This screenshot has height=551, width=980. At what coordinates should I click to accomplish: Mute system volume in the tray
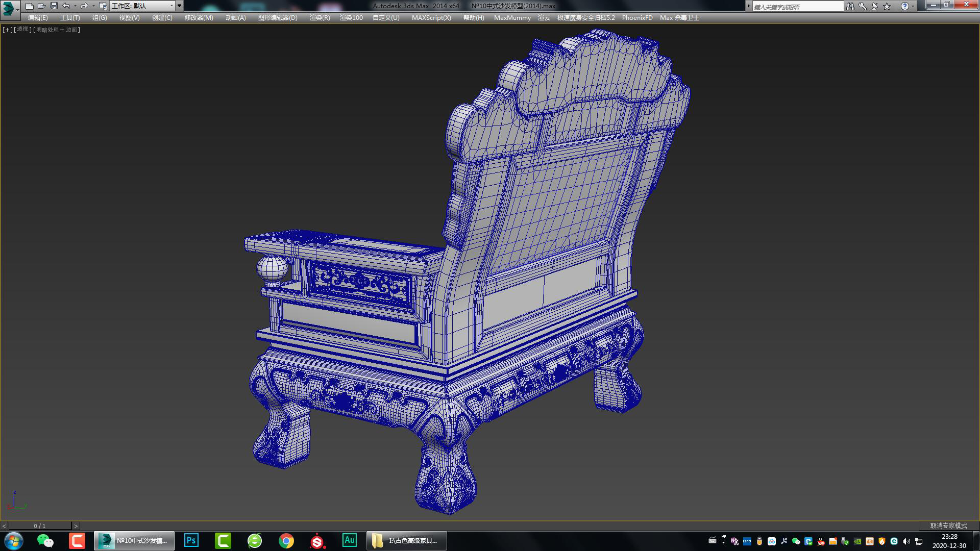point(906,542)
